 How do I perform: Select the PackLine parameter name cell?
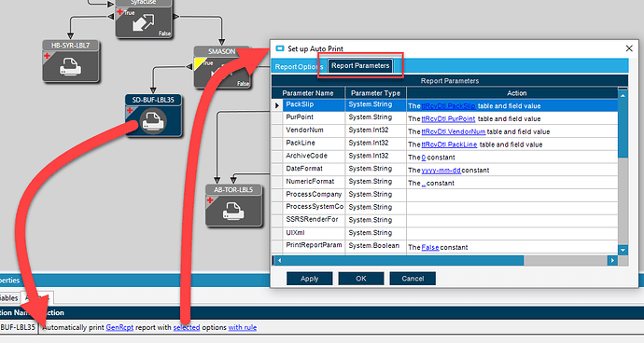point(314,144)
